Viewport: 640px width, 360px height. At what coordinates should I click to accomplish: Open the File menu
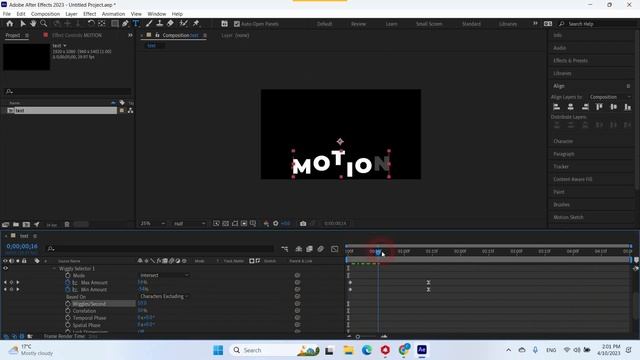pyautogui.click(x=7, y=14)
